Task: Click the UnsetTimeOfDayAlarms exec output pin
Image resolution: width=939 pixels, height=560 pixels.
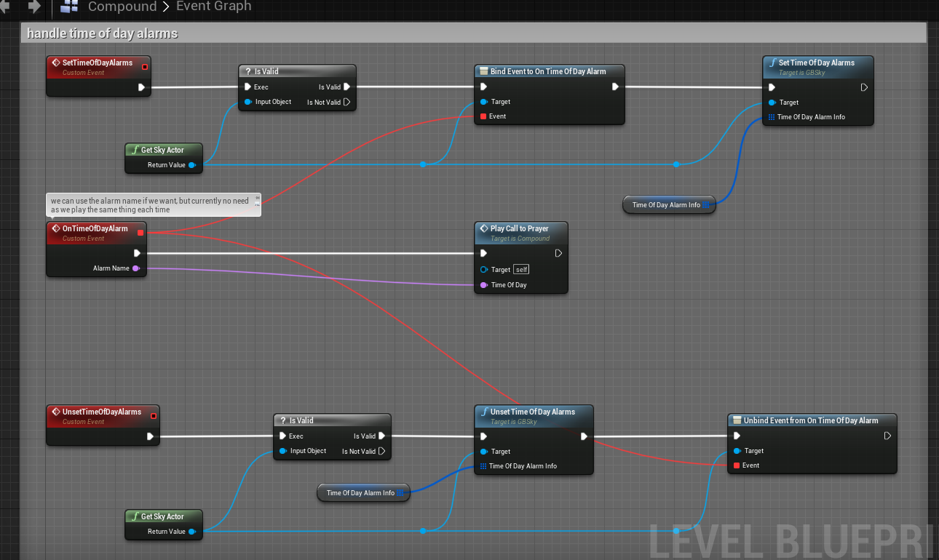Action: coord(150,436)
